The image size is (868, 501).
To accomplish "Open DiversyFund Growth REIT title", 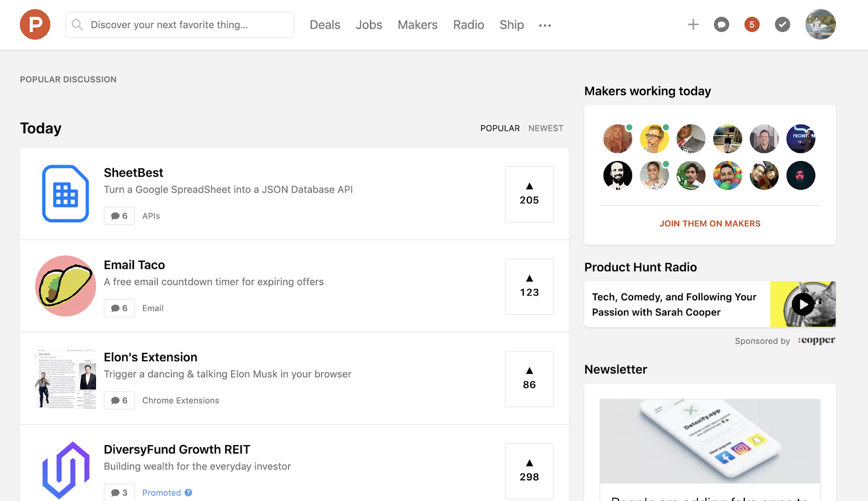I will 177,449.
